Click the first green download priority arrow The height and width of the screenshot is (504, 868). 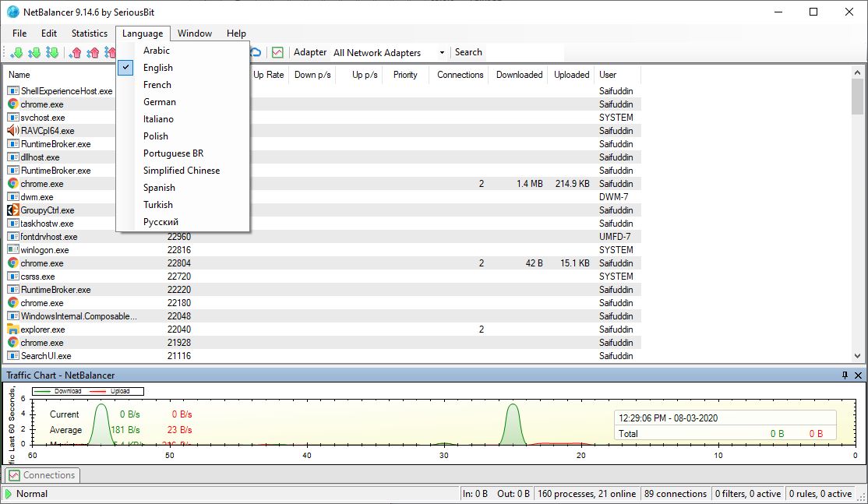click(16, 52)
